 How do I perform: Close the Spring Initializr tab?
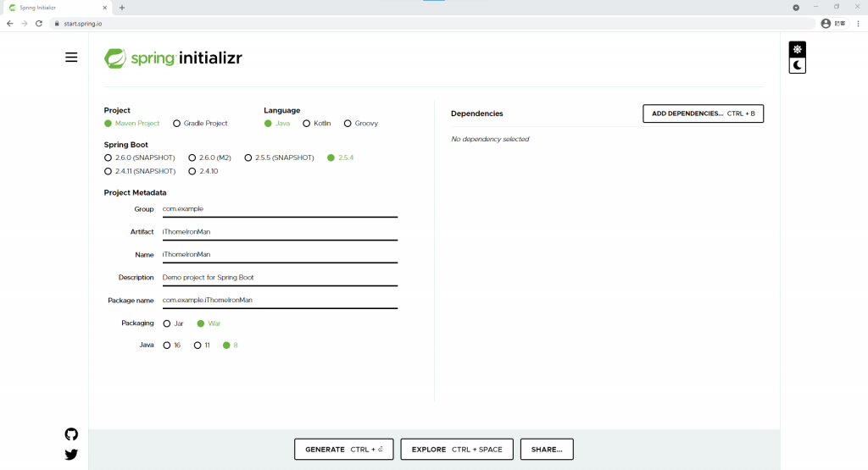(104, 8)
